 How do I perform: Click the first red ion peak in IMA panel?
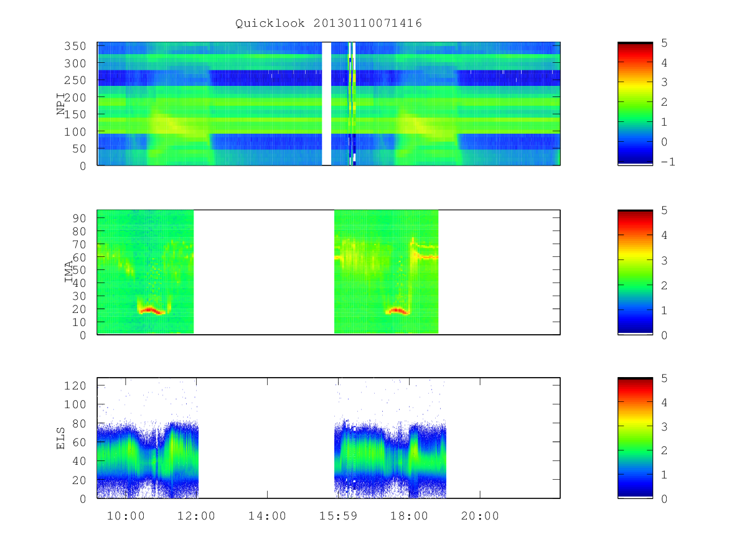(x=151, y=310)
